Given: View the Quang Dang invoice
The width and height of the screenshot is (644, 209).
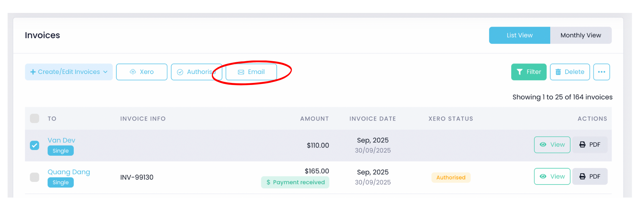Looking at the screenshot, I should (552, 176).
